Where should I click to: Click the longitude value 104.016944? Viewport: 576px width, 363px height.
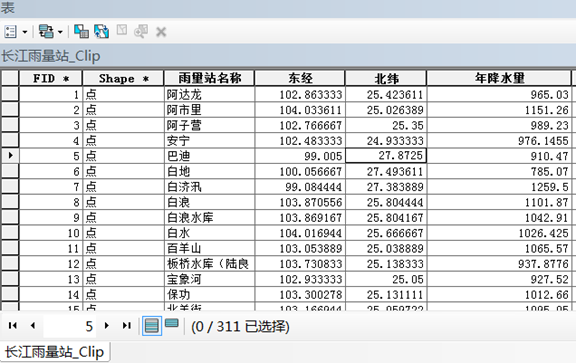(x=311, y=233)
